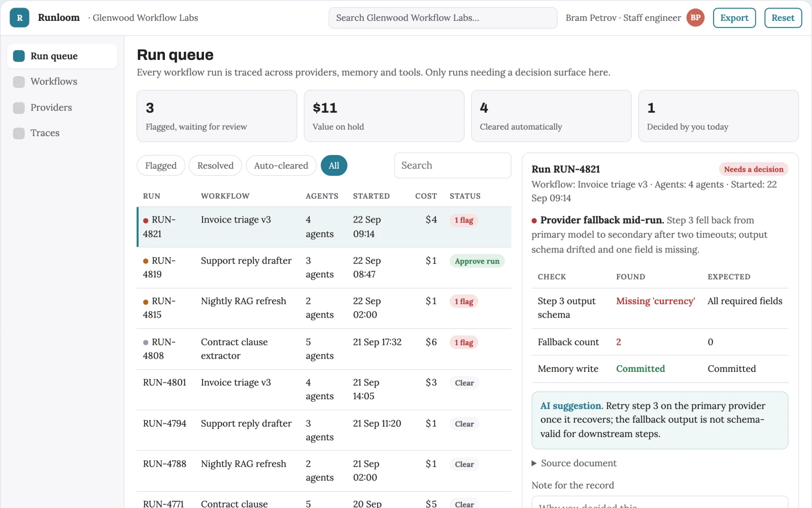Open the BP user avatar
Screen dimensions: 812x508
[x=695, y=18]
